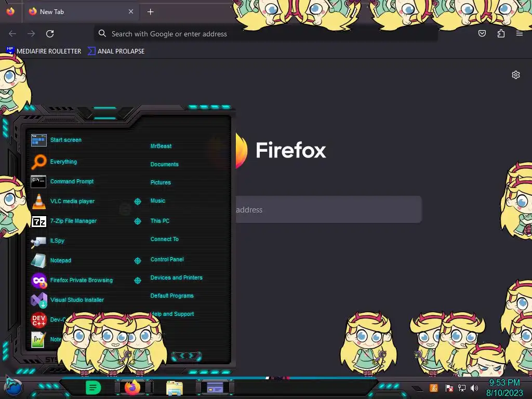532x399 pixels.
Task: Open Pictures from the start menu
Action: 161,182
